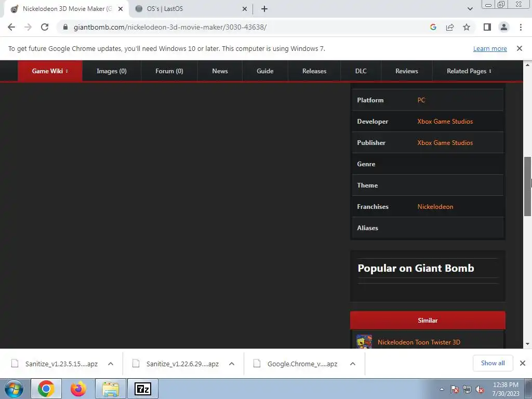Expand the Related Pages dropdown
The height and width of the screenshot is (399, 532).
click(x=469, y=71)
